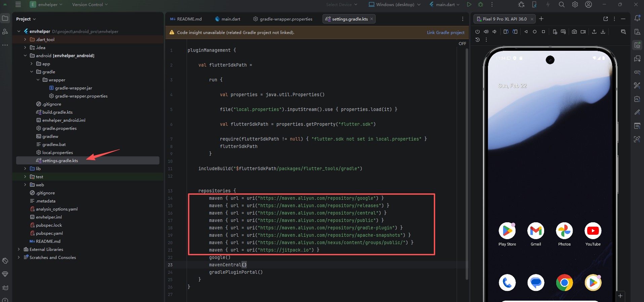This screenshot has height=302, width=644.
Task: Open the envhelper project dropdown
Action: pos(46,4)
